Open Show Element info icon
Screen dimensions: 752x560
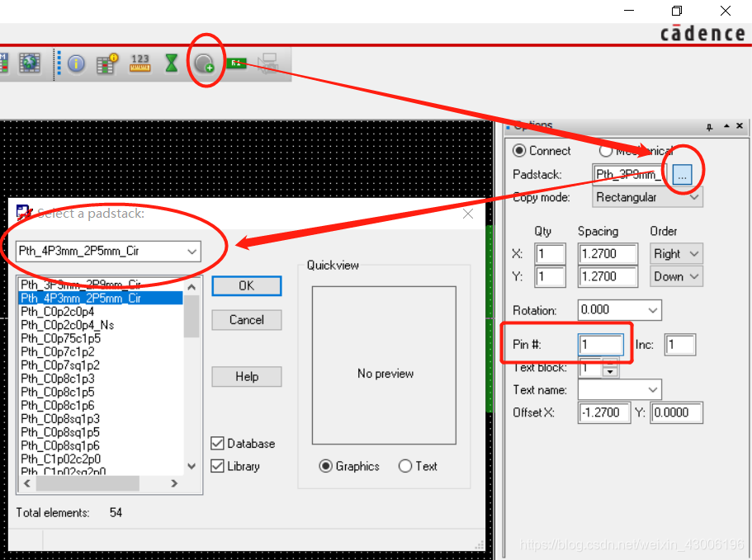point(77,63)
